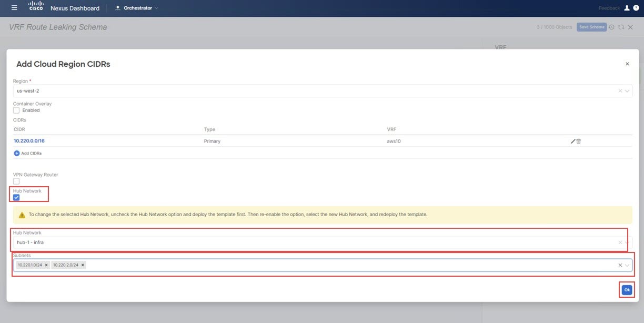644x323 pixels.
Task: Click the Region field showing us-west-2
Action: click(323, 91)
